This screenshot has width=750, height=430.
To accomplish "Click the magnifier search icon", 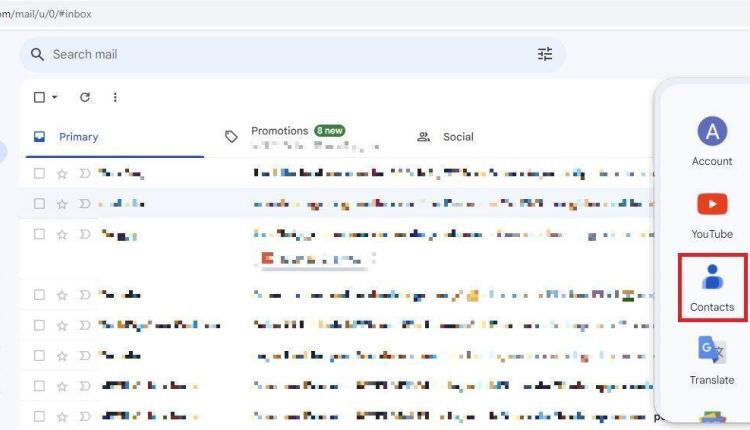I will click(x=37, y=55).
